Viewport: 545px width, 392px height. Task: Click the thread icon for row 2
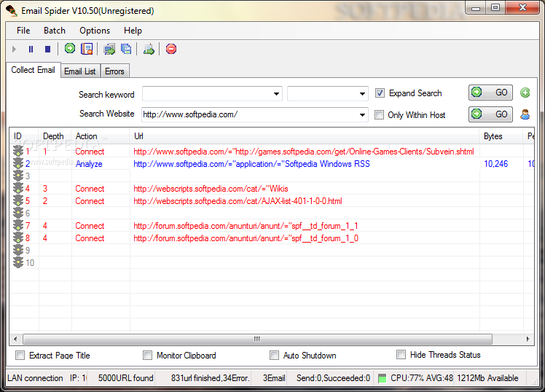[x=18, y=163]
